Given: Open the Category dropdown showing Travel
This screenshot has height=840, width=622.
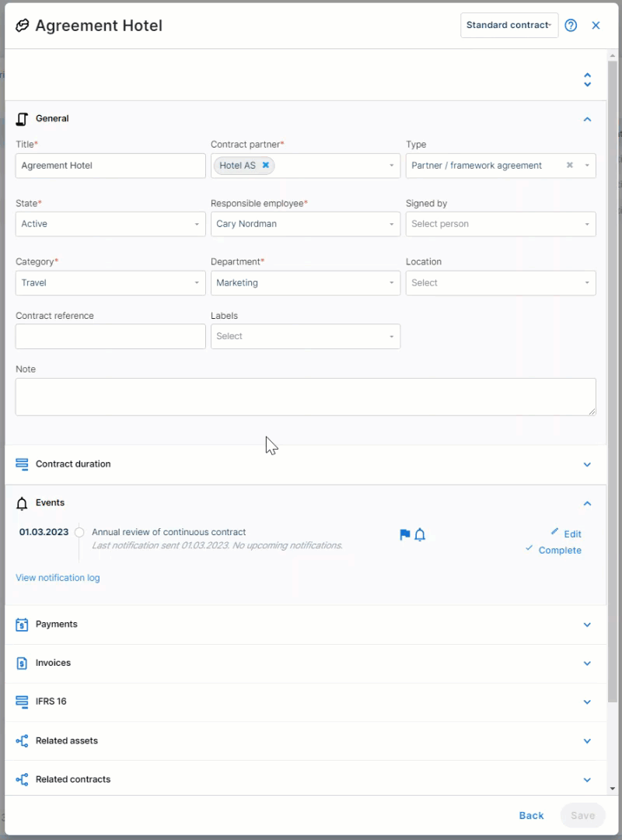Looking at the screenshot, I should click(x=110, y=283).
